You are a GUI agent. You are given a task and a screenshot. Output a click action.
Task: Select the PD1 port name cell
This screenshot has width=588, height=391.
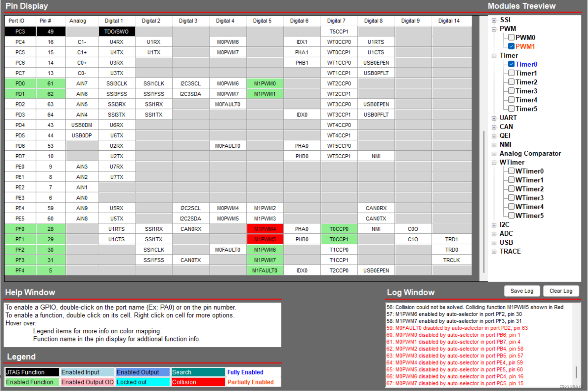pyautogui.click(x=20, y=94)
